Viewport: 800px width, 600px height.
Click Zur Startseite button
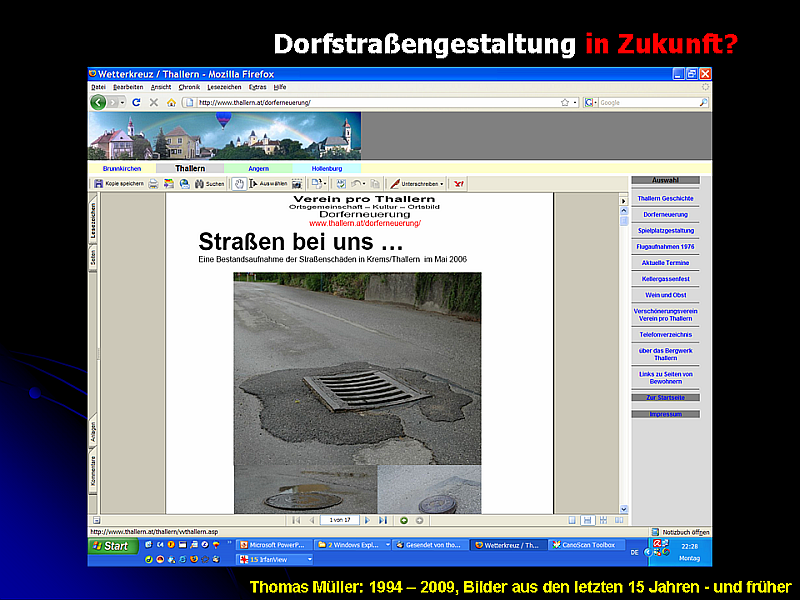[x=666, y=397]
